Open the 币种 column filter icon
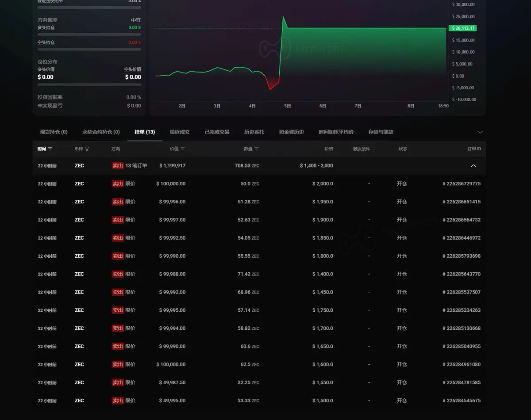This screenshot has width=531, height=420. click(x=87, y=149)
